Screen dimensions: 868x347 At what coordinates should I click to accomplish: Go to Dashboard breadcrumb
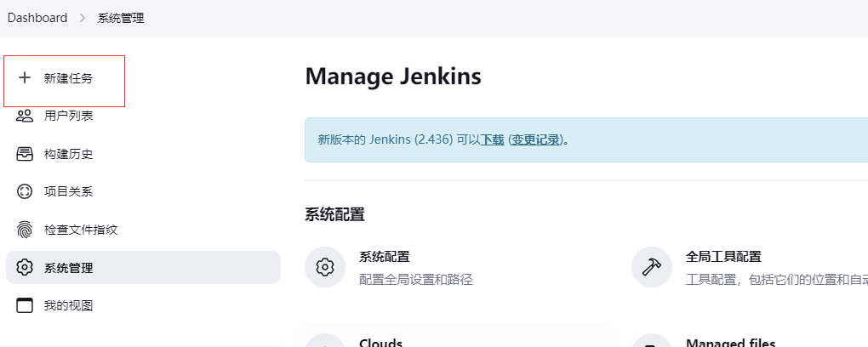(x=37, y=18)
